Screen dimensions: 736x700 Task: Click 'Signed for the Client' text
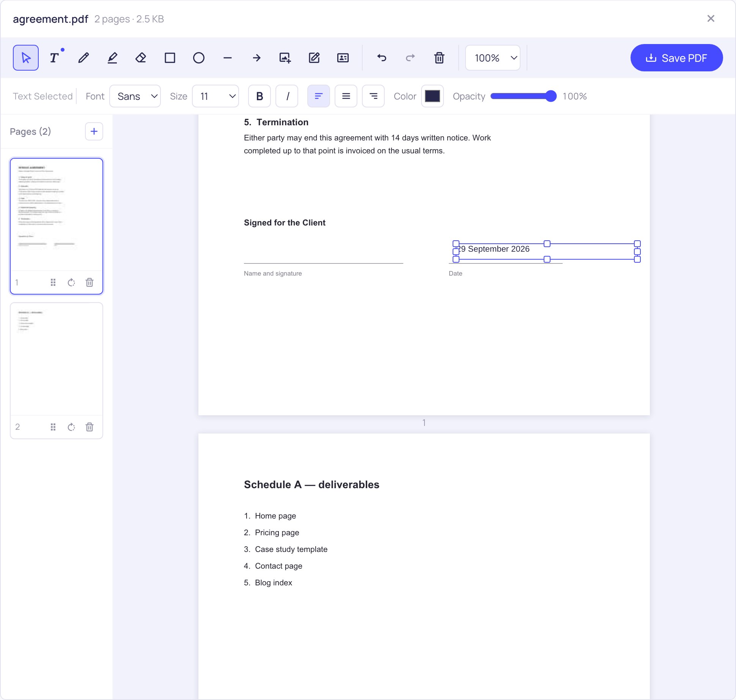pyautogui.click(x=285, y=222)
